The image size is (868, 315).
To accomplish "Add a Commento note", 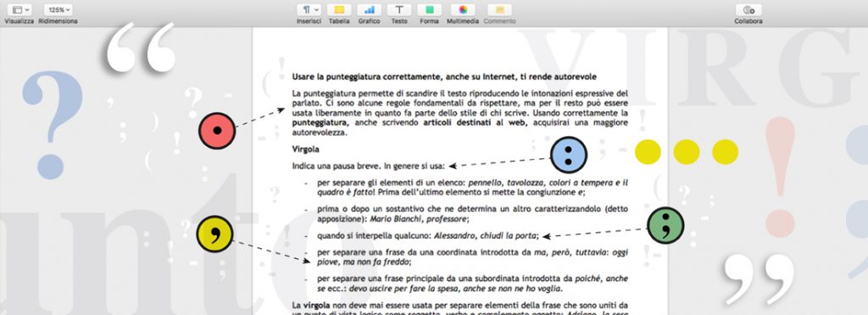I will [x=499, y=9].
